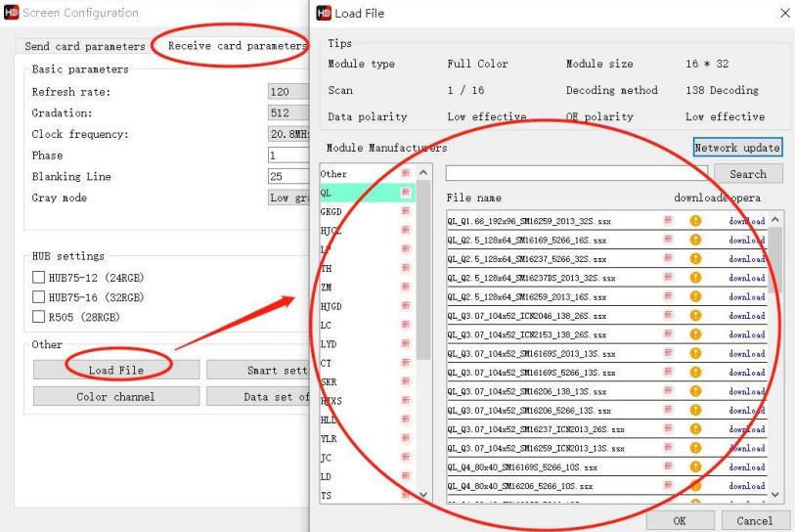Click the Blanking Line value field
The height and width of the screenshot is (532, 795).
point(288,176)
